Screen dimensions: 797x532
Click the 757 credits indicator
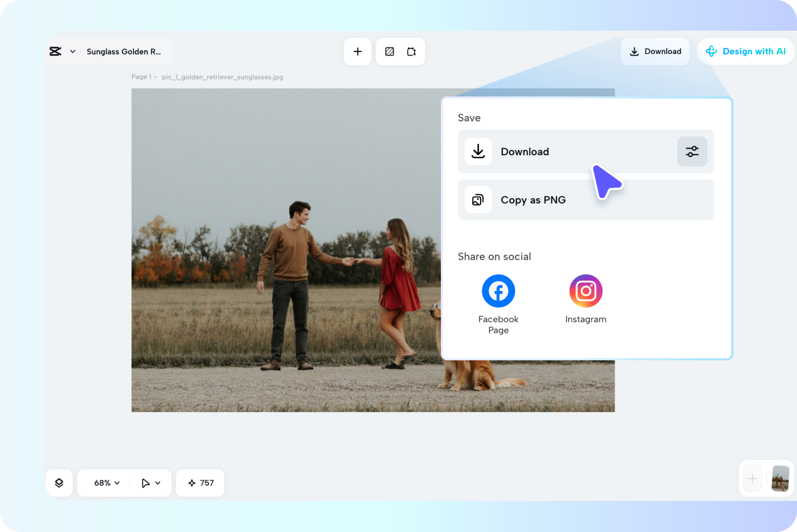(x=200, y=483)
